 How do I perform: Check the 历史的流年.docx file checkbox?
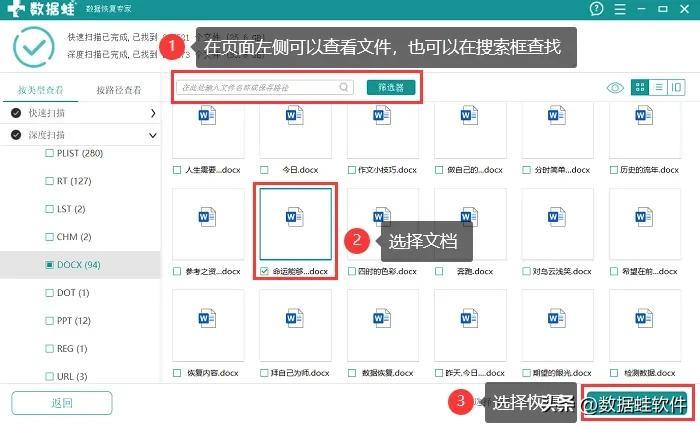pyautogui.click(x=614, y=170)
